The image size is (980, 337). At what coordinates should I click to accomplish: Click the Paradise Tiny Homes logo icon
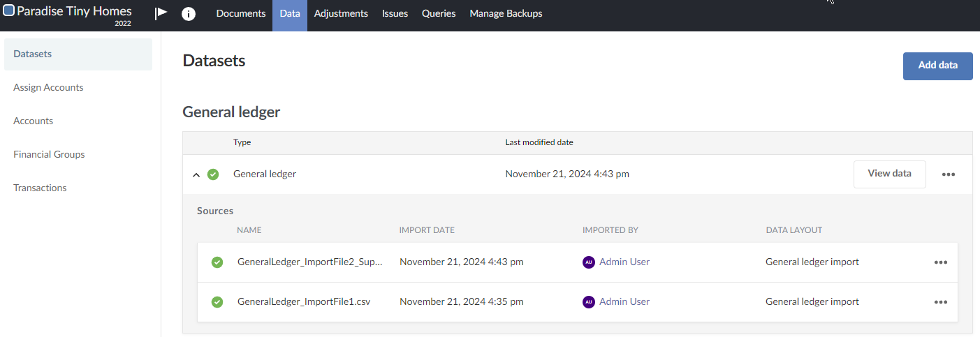9,11
